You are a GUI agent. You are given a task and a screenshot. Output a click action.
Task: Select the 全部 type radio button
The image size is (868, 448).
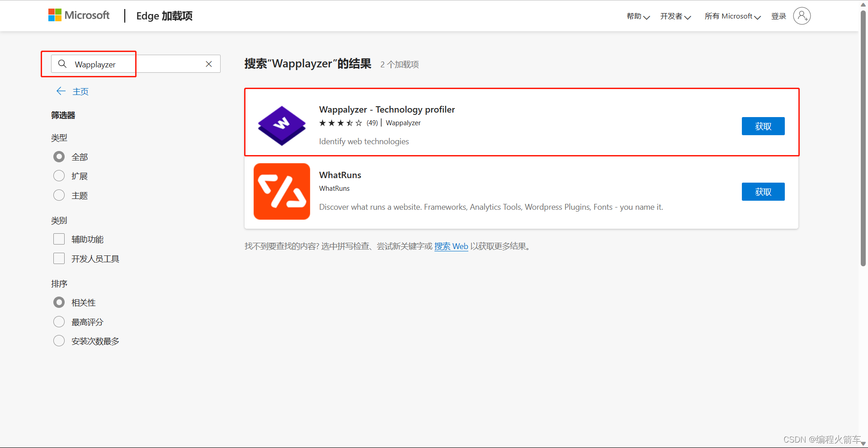tap(59, 156)
